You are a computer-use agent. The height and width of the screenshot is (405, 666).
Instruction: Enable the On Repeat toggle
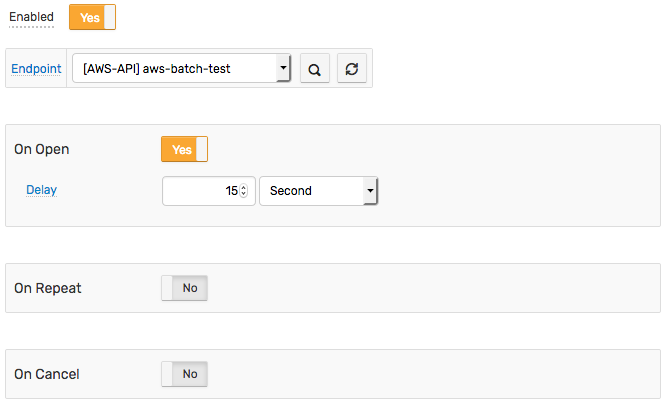184,288
